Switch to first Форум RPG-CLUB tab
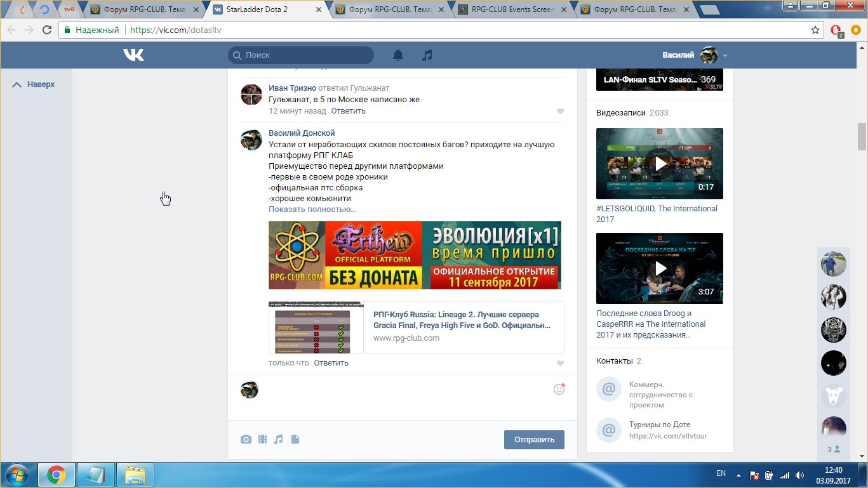Screen dimensions: 868x488 (144, 10)
